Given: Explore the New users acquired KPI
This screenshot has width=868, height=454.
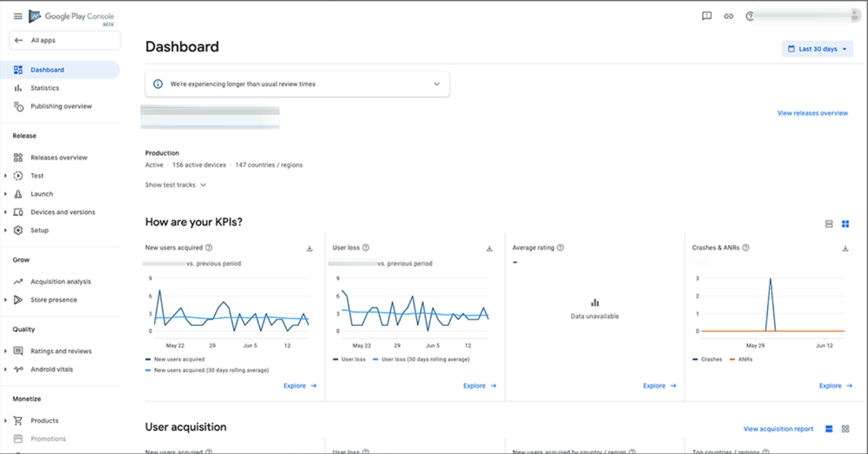Looking at the screenshot, I should pyautogui.click(x=300, y=386).
